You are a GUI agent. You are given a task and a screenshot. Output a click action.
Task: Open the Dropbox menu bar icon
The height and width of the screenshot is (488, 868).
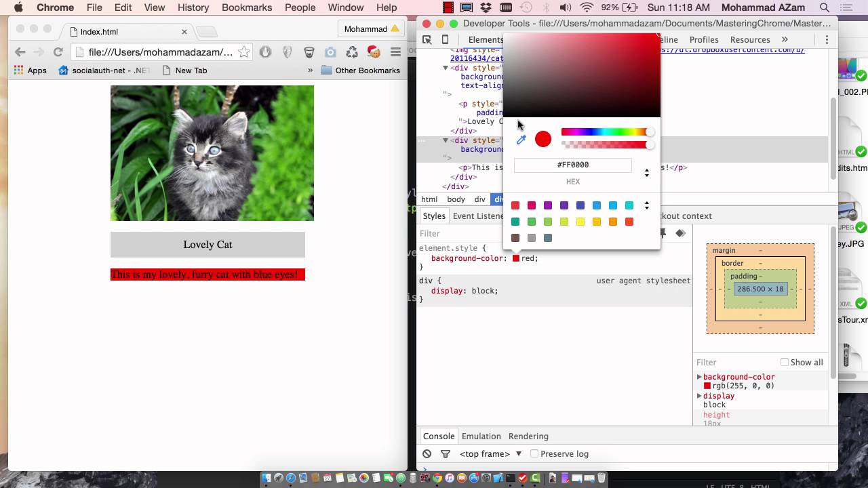(486, 7)
